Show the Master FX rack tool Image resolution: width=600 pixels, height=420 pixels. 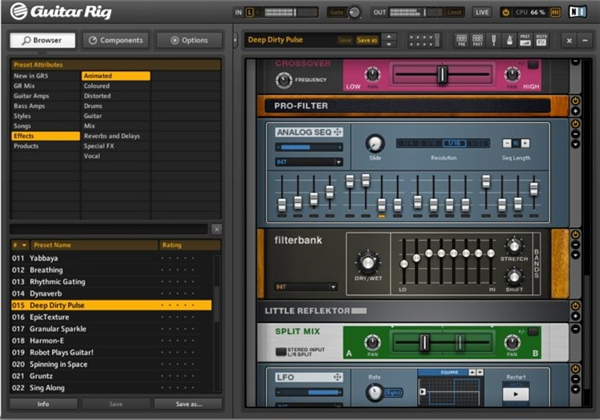click(x=541, y=40)
